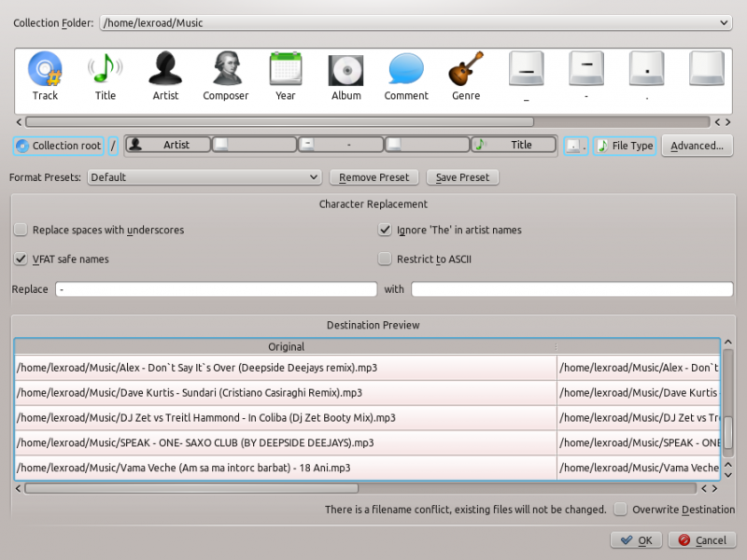Select the Title music note icon

(106, 70)
